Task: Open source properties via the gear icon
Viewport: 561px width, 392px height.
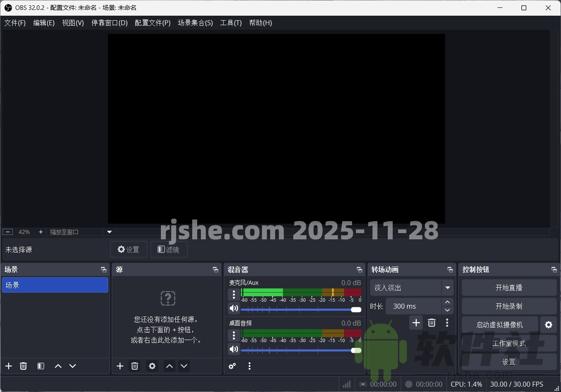Action: [x=152, y=366]
